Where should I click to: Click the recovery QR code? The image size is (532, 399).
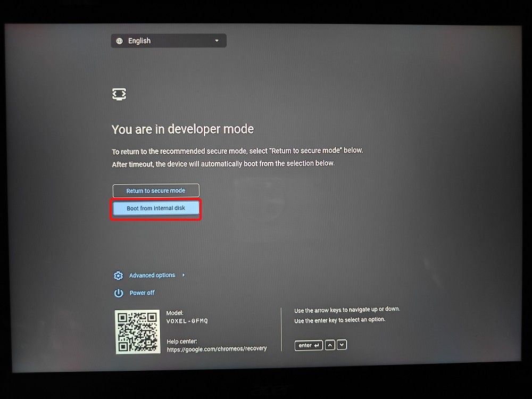point(137,332)
